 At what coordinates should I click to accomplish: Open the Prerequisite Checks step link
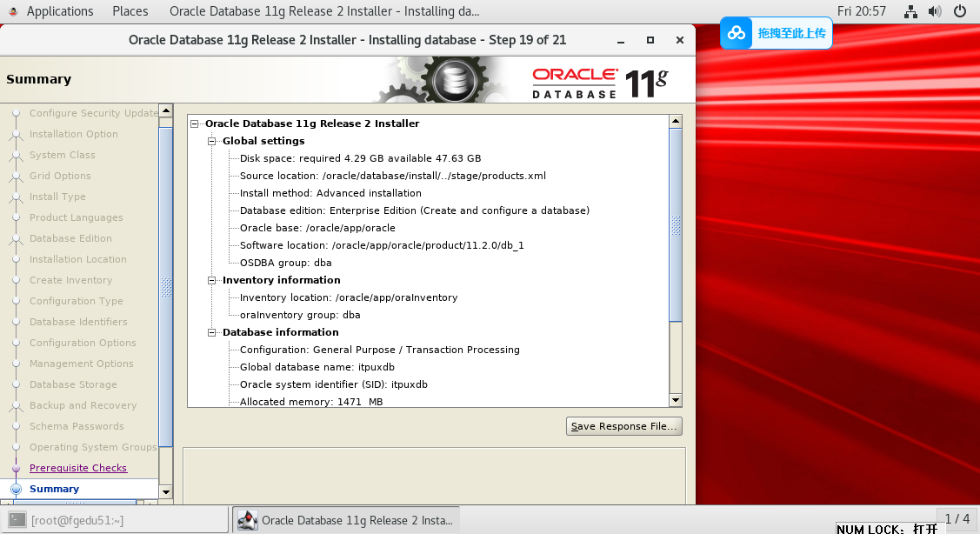tap(78, 469)
